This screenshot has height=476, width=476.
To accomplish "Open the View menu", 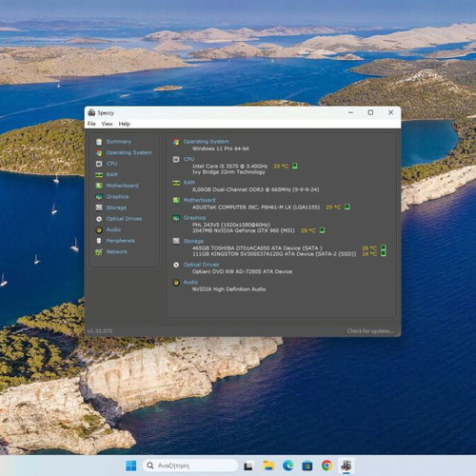I will (x=107, y=124).
